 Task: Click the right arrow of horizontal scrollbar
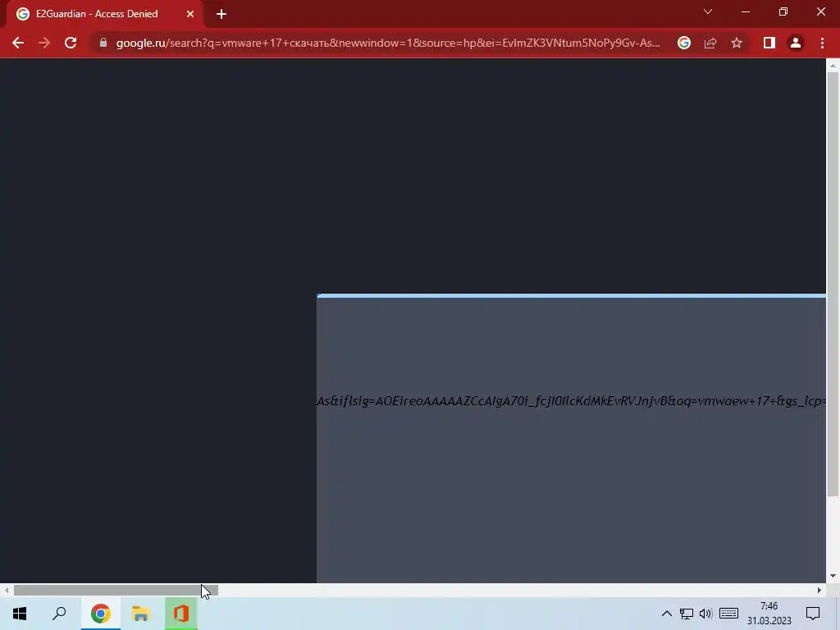(819, 591)
